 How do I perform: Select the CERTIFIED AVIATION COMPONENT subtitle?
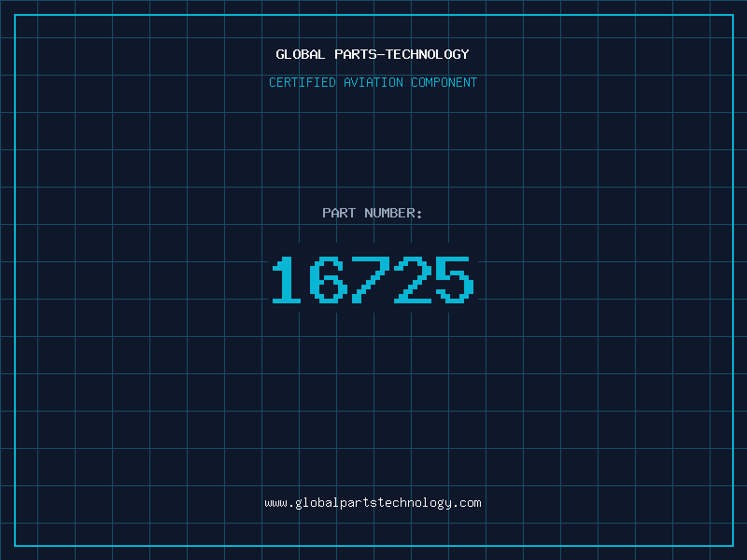coord(373,82)
